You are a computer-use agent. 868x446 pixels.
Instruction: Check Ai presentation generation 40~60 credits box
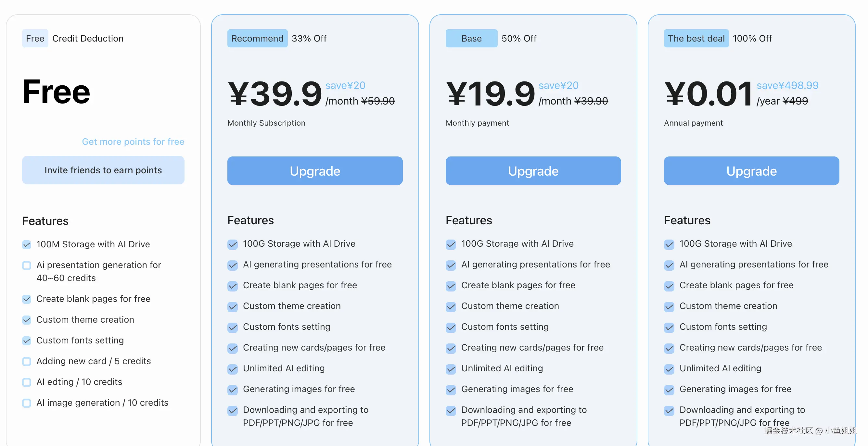pos(27,265)
